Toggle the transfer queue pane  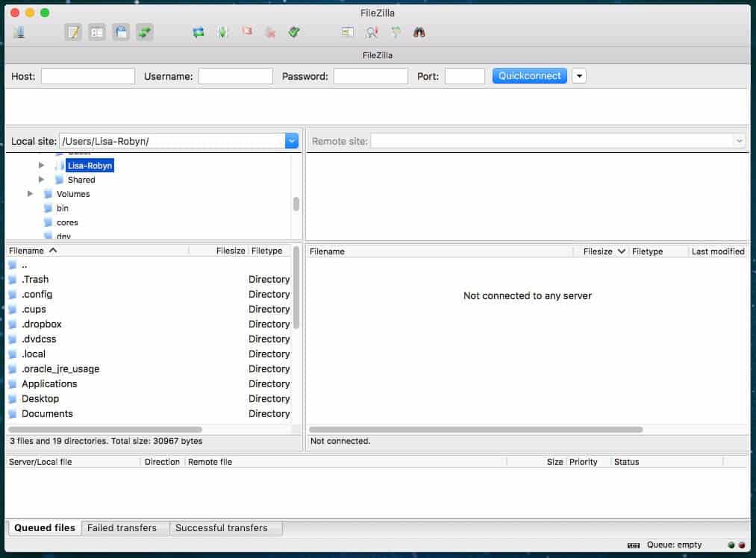click(x=144, y=32)
